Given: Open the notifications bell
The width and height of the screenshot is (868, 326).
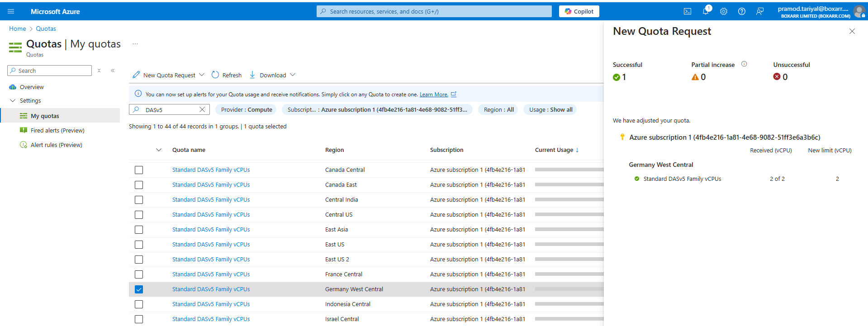Looking at the screenshot, I should point(706,11).
